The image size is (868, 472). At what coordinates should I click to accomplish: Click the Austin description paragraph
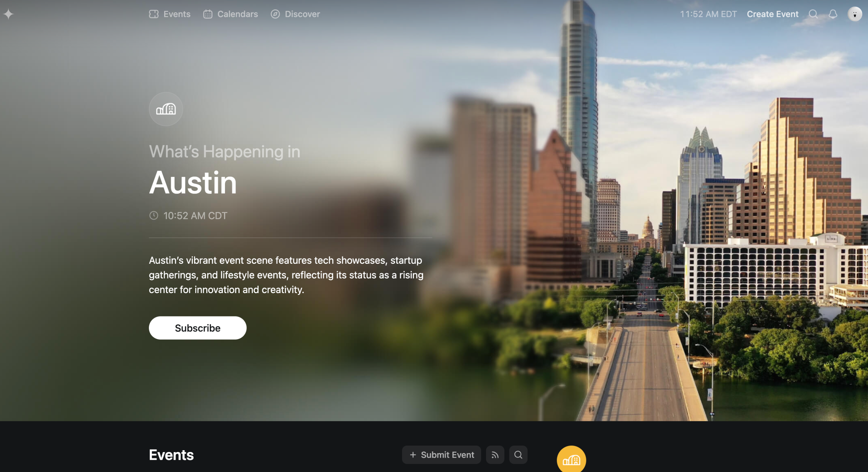(x=286, y=275)
